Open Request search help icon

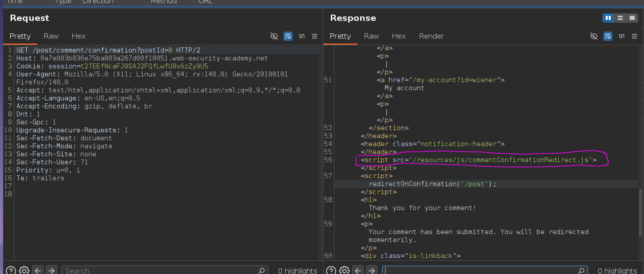tap(11, 270)
